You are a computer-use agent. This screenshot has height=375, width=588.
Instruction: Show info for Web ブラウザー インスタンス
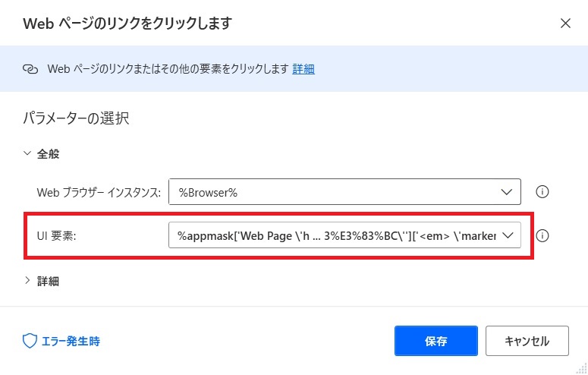(x=542, y=192)
